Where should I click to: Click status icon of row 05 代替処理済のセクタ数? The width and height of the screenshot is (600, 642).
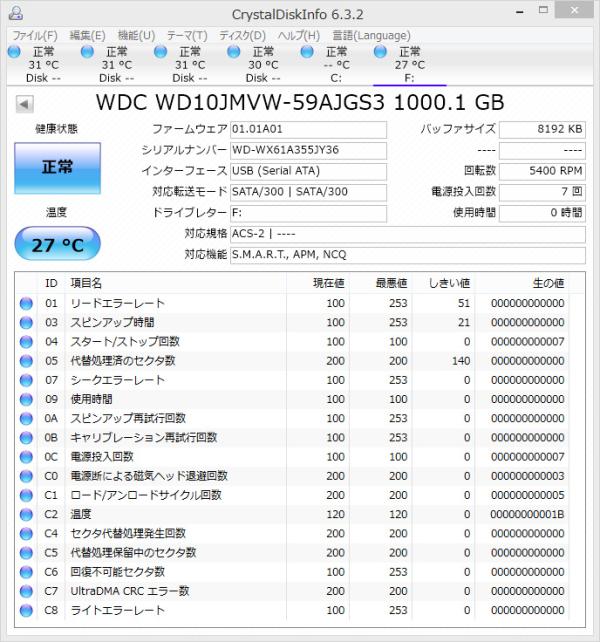26,361
